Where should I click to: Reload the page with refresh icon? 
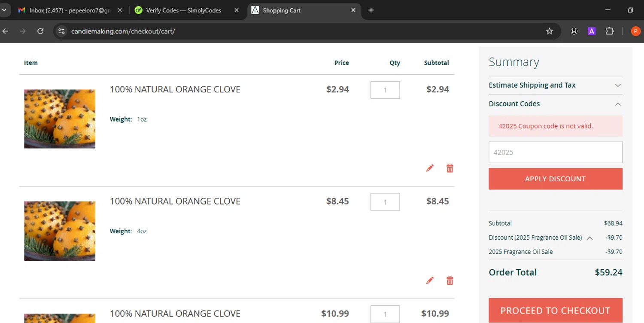[x=40, y=31]
